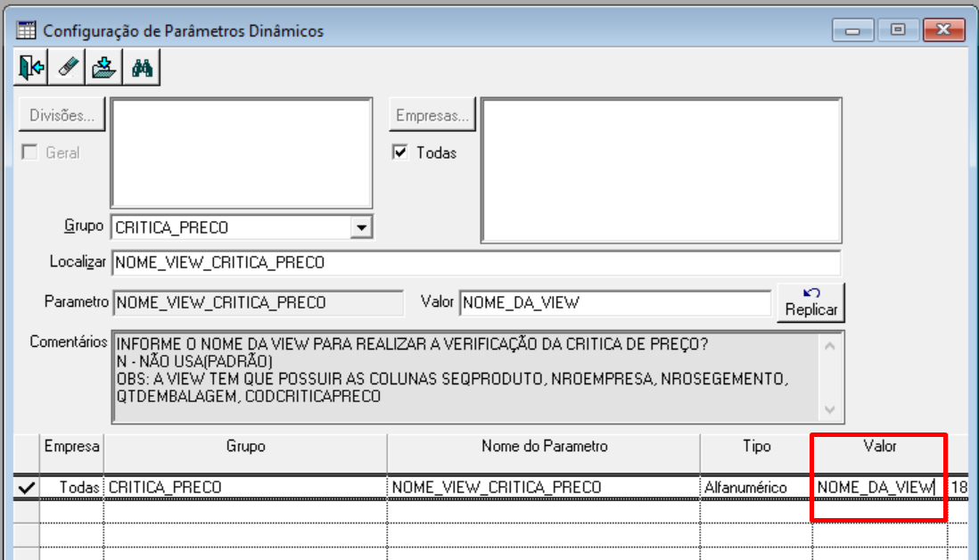Click the Grupo column header in grid
The height and width of the screenshot is (560, 979).
click(245, 453)
